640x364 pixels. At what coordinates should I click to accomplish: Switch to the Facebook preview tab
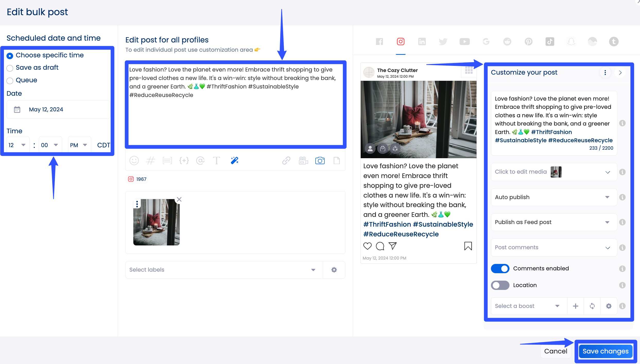(379, 41)
